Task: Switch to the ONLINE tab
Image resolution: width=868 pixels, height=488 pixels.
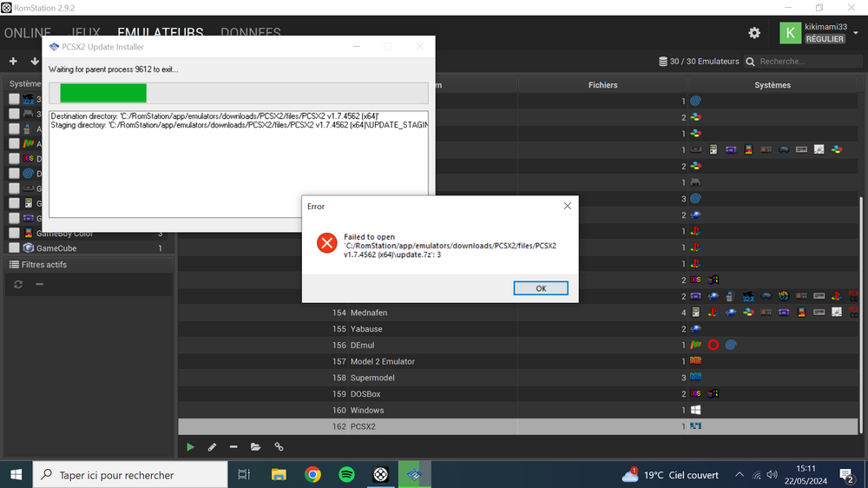Action: click(x=28, y=33)
